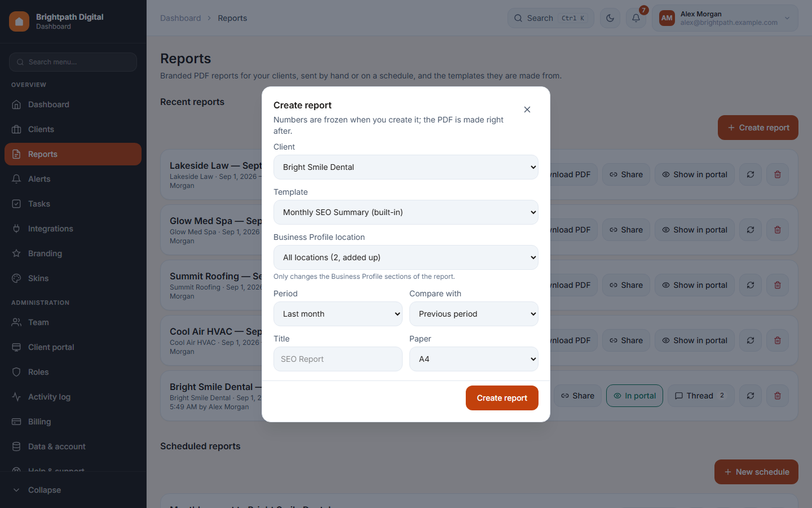Image resolution: width=812 pixels, height=508 pixels.
Task: Open Data & account in the sidebar
Action: pyautogui.click(x=73, y=446)
